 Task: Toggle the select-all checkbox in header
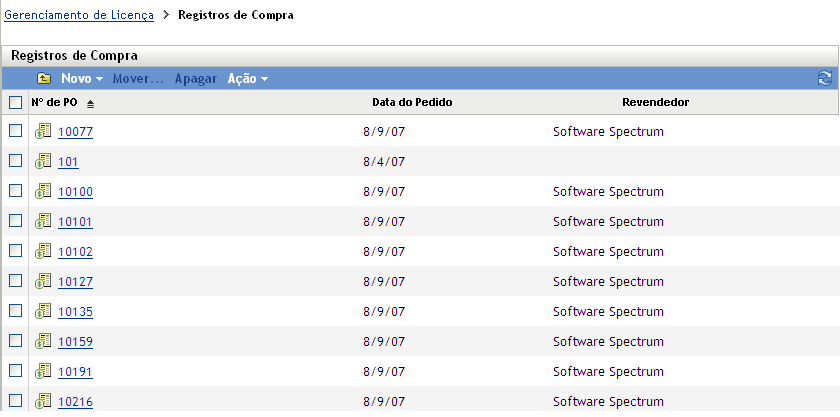(15, 103)
